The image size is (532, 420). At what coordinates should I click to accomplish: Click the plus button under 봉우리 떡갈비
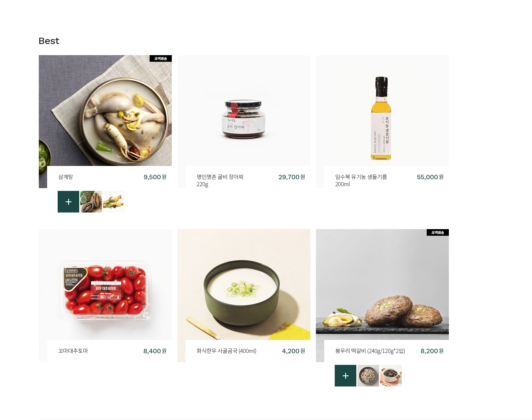346,376
